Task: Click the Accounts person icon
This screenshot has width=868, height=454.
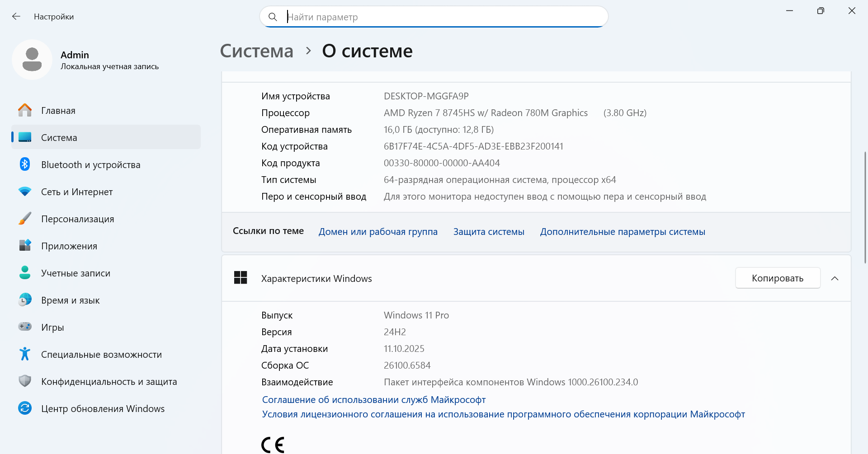Action: (25, 273)
